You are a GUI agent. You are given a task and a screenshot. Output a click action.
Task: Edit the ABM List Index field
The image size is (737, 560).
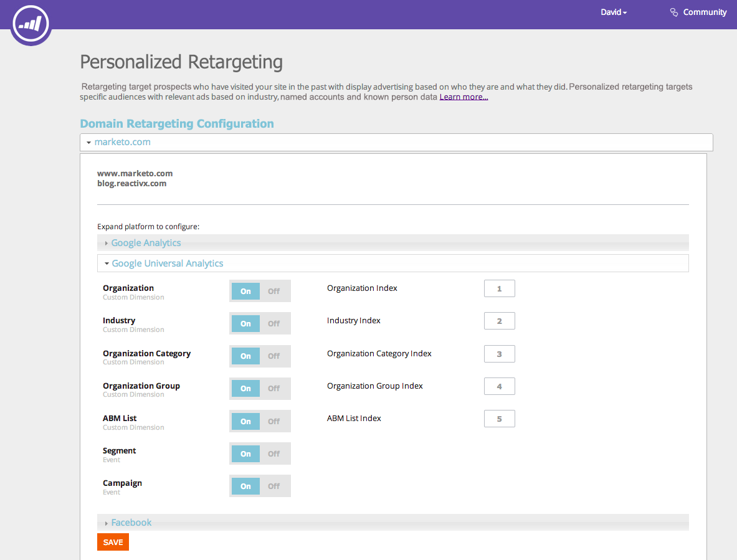click(x=499, y=419)
